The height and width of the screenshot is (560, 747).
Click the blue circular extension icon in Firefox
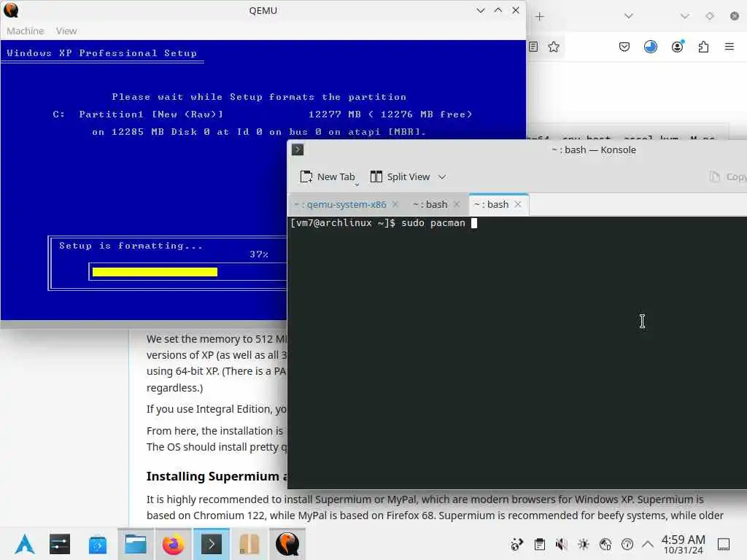pos(650,47)
